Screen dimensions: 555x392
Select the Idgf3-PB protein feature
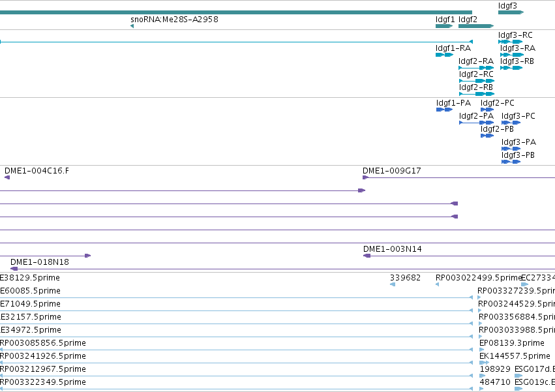tap(511, 162)
